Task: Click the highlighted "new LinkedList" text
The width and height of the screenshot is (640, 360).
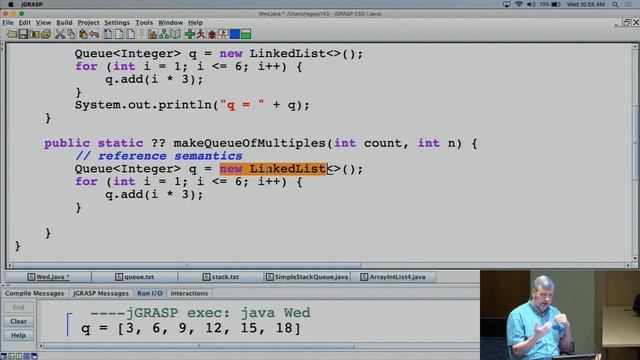Action: pyautogui.click(x=273, y=169)
